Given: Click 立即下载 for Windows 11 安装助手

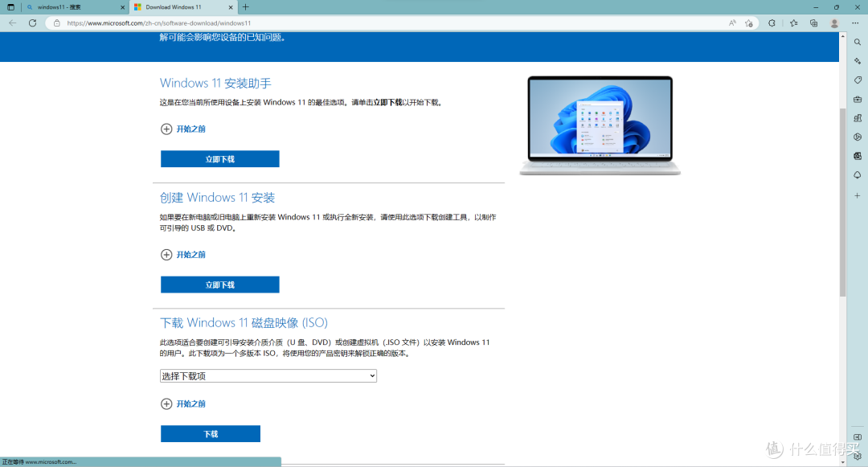Looking at the screenshot, I should 219,159.
